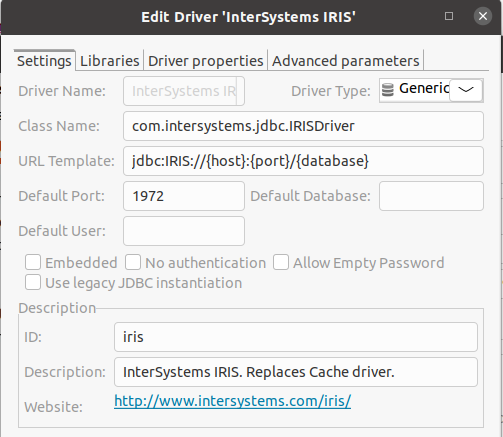The width and height of the screenshot is (503, 437).
Task: Click the ID field containing iris
Action: [296, 337]
